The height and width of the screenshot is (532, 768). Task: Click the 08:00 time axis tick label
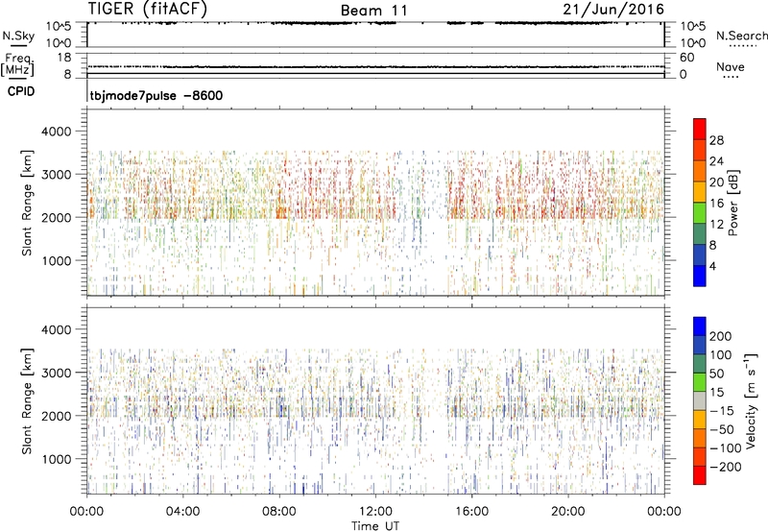pos(279,512)
